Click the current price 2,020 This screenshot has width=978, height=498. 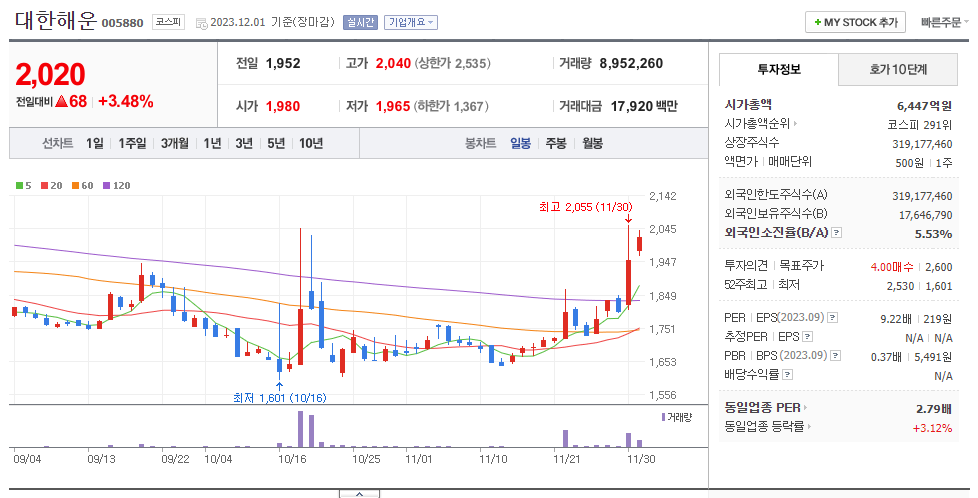[50, 75]
